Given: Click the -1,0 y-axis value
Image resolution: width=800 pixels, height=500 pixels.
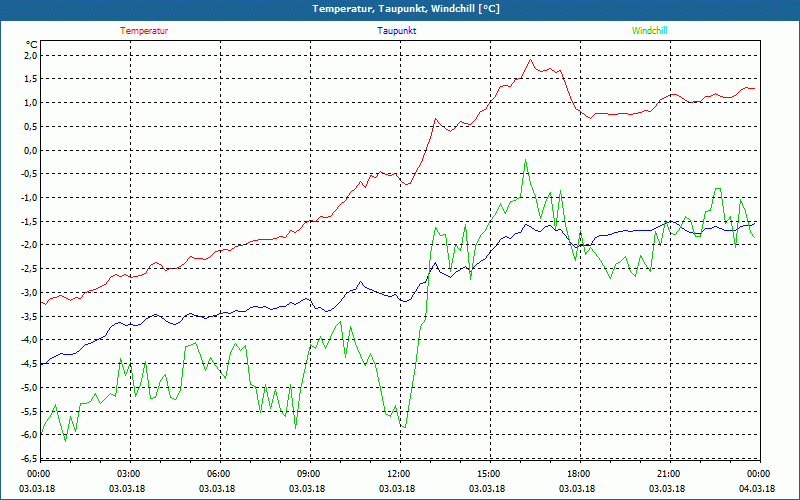Looking at the screenshot, I should pyautogui.click(x=30, y=197).
